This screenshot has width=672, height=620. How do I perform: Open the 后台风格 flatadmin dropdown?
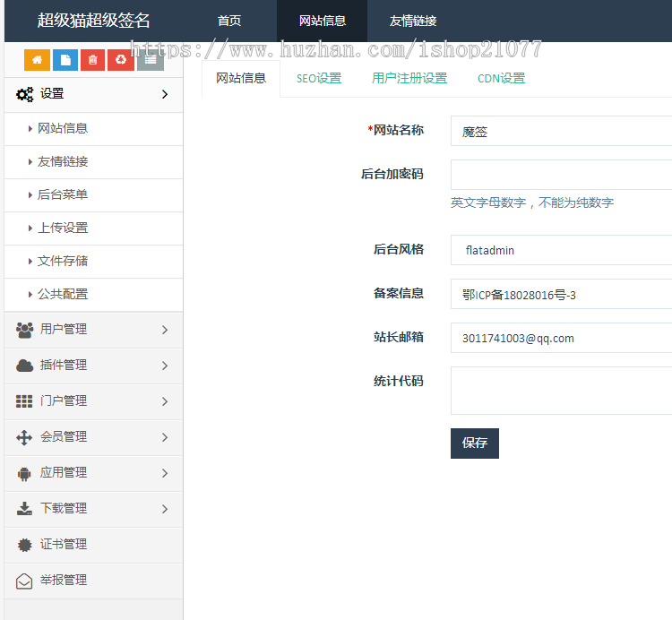pos(561,250)
